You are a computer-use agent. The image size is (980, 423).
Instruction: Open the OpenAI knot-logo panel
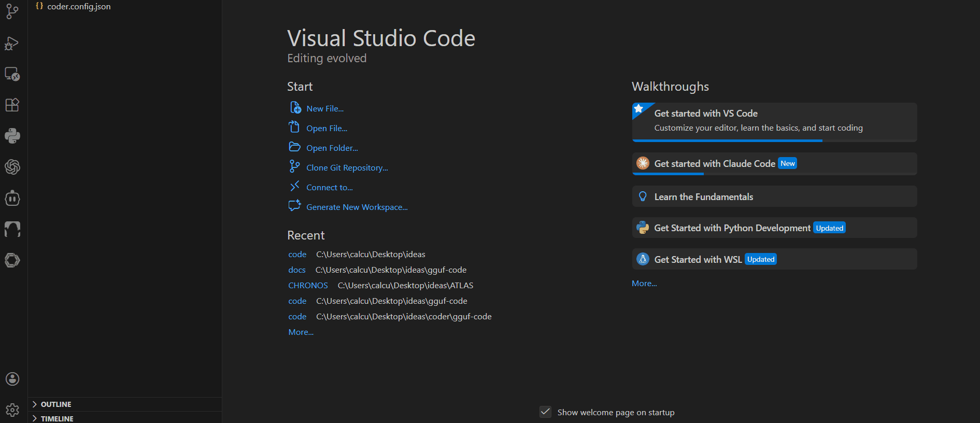(12, 167)
